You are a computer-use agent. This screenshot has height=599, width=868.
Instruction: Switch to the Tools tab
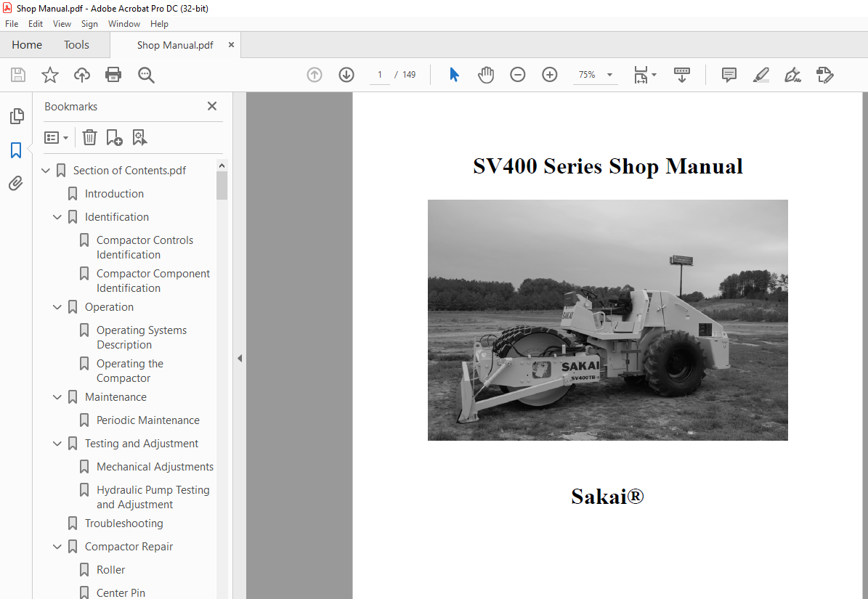[76, 45]
